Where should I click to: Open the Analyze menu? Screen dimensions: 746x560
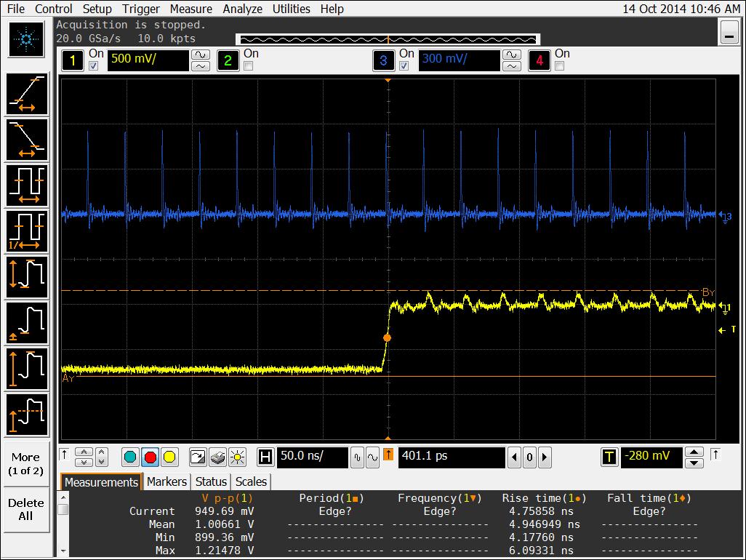point(243,9)
